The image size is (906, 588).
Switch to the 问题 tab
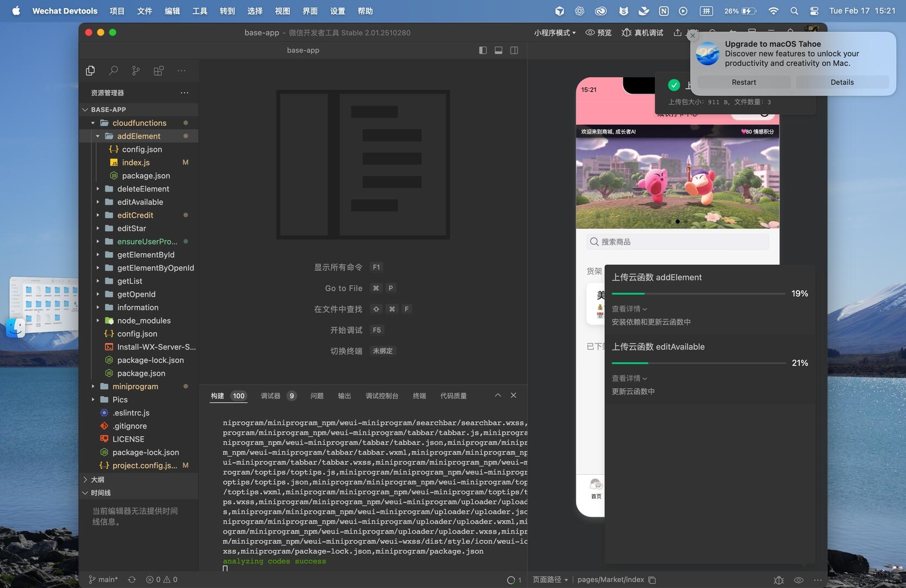317,396
